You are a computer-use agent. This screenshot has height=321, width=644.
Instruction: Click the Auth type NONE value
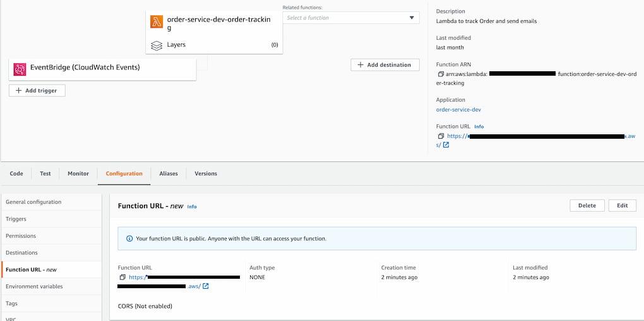pos(258,277)
